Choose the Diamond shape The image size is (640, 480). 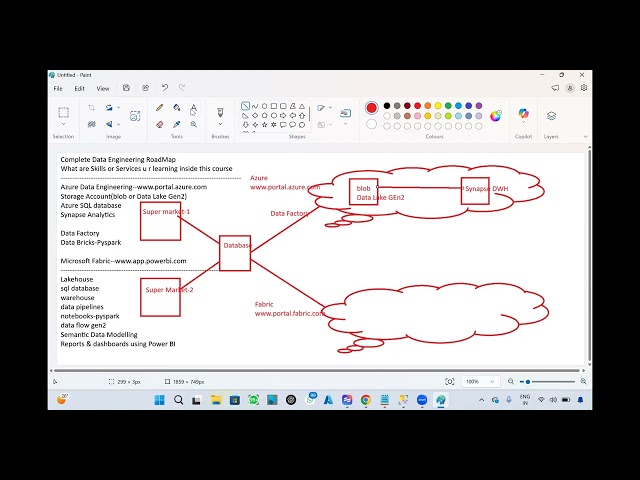pos(255,116)
